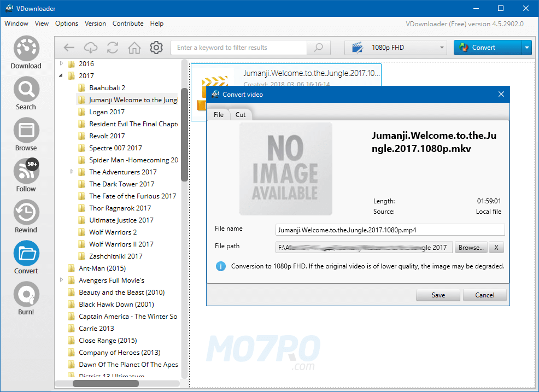Click the info icon beside the conversion note
The width and height of the screenshot is (539, 392).
pos(221,266)
